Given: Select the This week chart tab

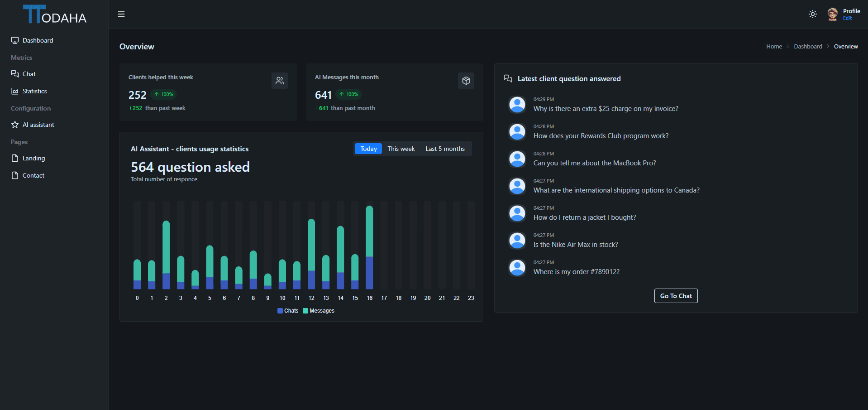Looking at the screenshot, I should coord(401,149).
